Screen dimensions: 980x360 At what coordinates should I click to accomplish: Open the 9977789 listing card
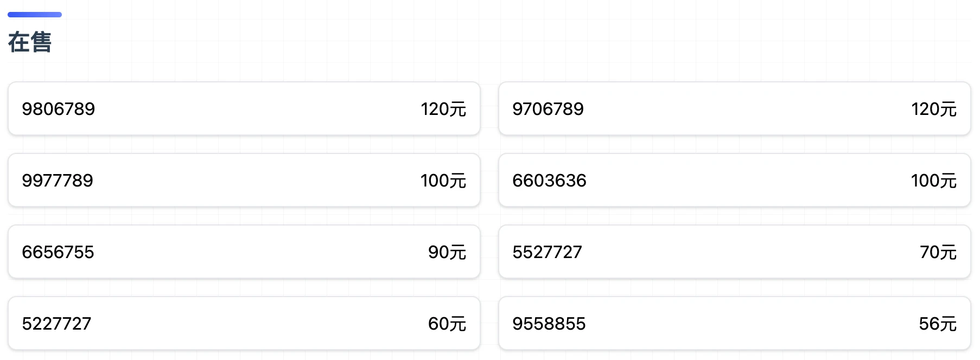coord(244,180)
